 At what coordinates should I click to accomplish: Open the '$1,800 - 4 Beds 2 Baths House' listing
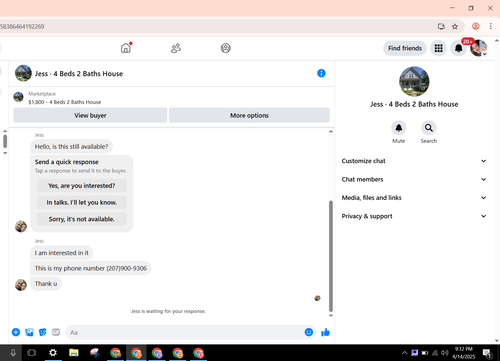(x=65, y=102)
